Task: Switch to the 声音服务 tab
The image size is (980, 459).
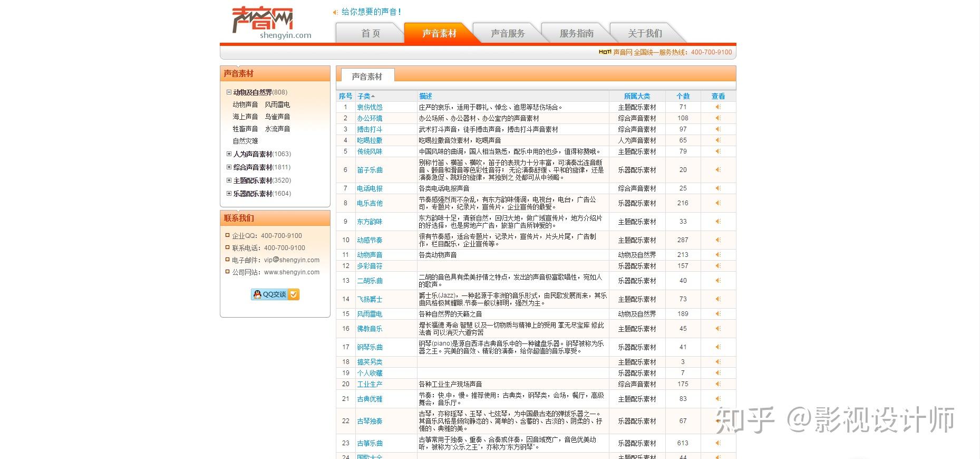Action: pyautogui.click(x=508, y=33)
